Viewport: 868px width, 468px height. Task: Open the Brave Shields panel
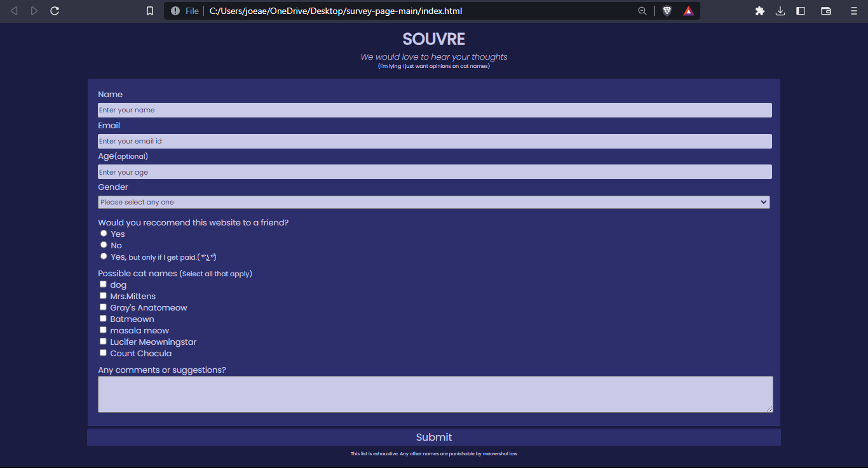tap(667, 11)
